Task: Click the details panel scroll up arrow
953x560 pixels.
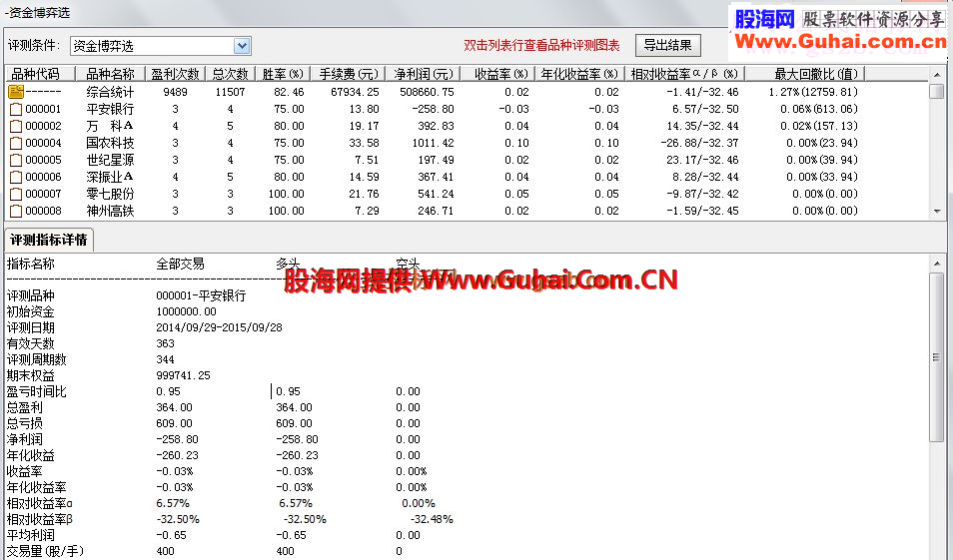Action: click(x=937, y=264)
